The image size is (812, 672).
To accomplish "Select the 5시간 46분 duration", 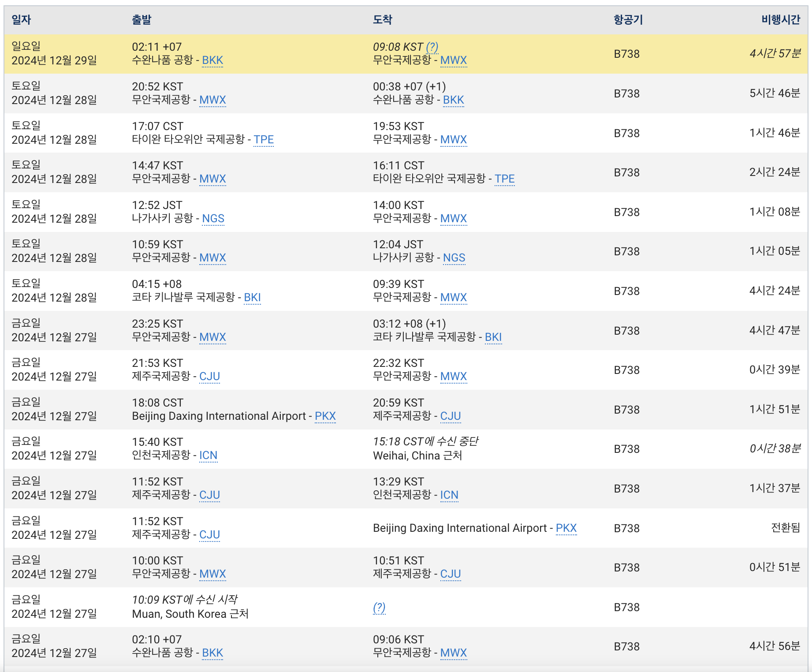I will click(775, 93).
